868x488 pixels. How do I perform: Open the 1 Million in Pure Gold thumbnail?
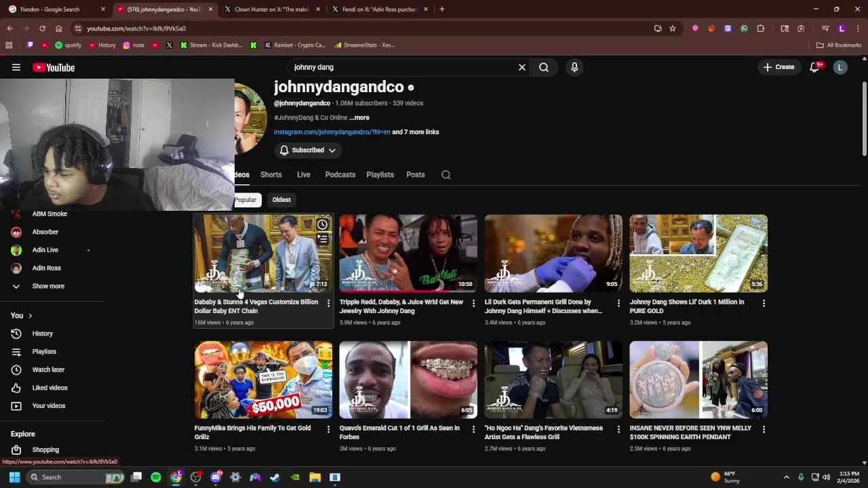[x=698, y=253]
